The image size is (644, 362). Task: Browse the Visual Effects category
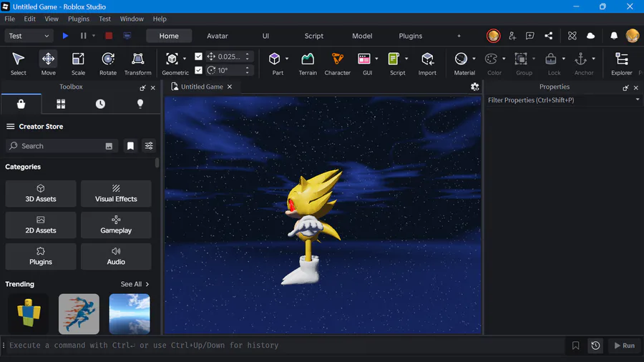pos(116,193)
